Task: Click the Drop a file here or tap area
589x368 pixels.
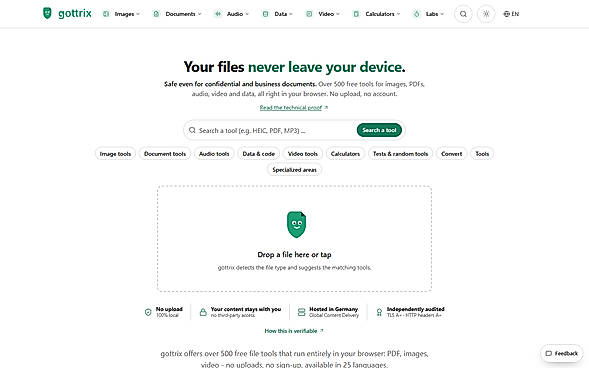Action: [x=294, y=238]
